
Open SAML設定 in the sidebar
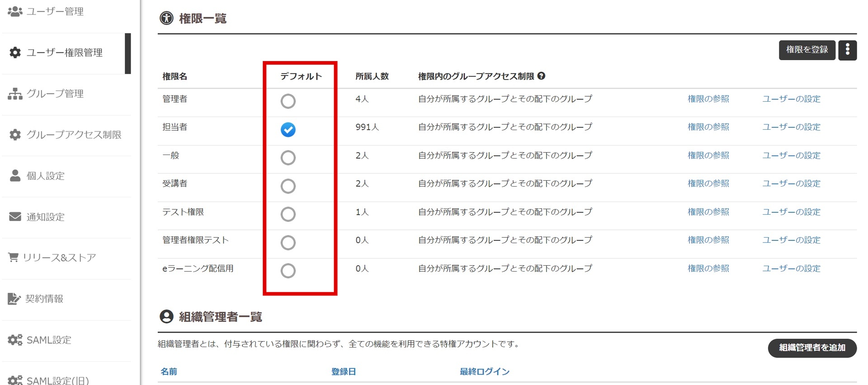pos(49,340)
